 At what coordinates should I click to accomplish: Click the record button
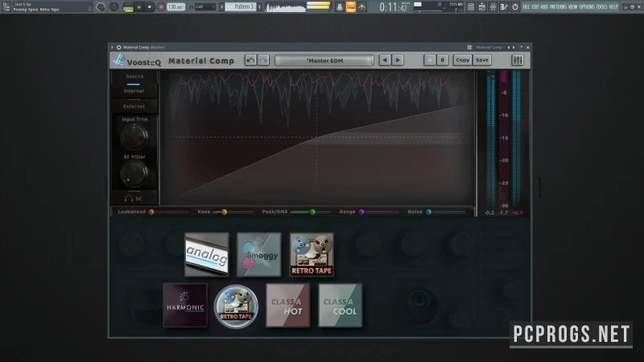pos(160,7)
